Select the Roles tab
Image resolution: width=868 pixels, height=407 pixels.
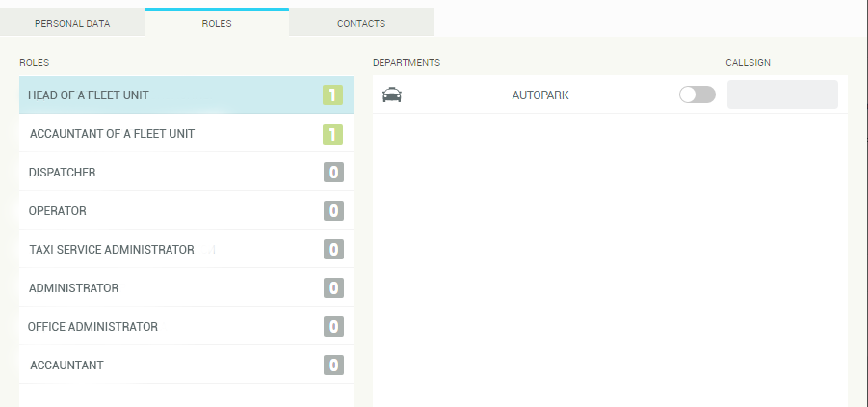[217, 23]
